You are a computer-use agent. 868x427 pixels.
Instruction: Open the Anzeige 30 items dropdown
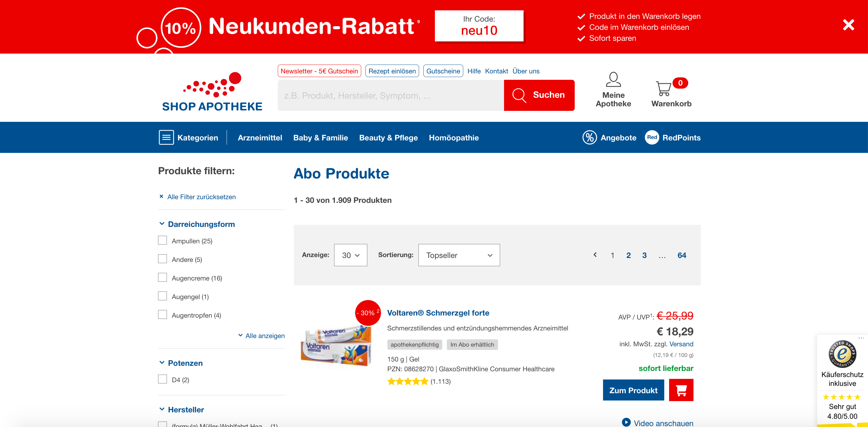(x=351, y=255)
